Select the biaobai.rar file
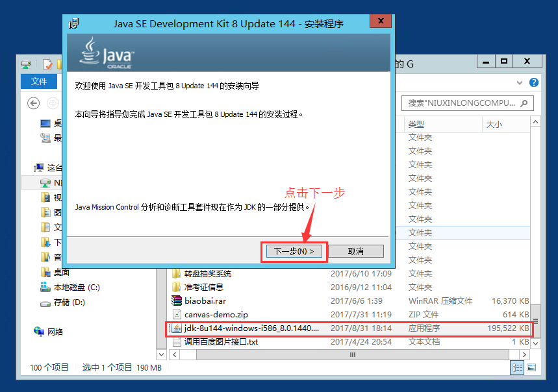 point(205,301)
